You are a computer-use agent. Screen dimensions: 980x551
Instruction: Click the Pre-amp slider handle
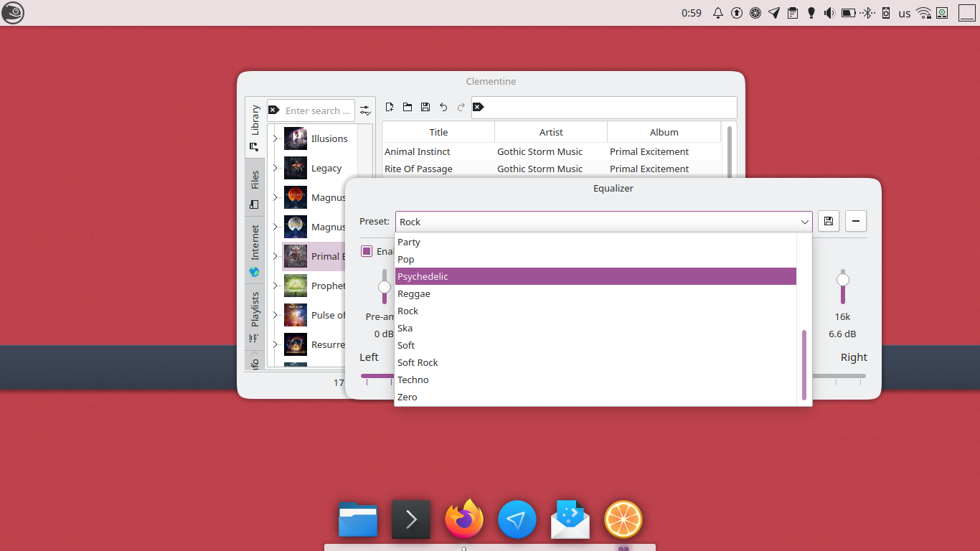pyautogui.click(x=385, y=287)
